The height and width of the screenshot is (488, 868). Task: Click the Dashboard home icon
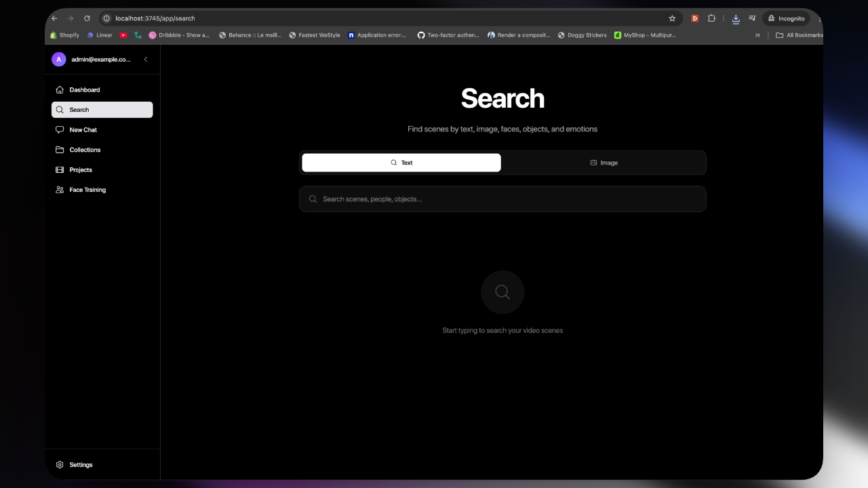point(60,89)
